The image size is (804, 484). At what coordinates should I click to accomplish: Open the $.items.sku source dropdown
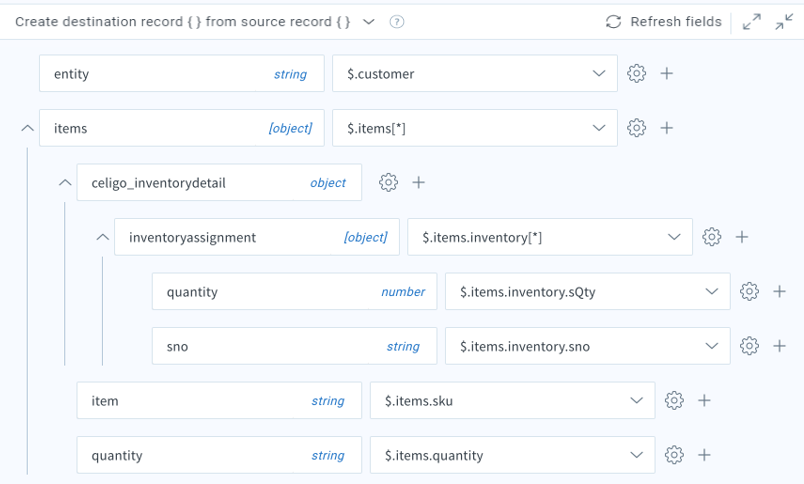click(636, 400)
